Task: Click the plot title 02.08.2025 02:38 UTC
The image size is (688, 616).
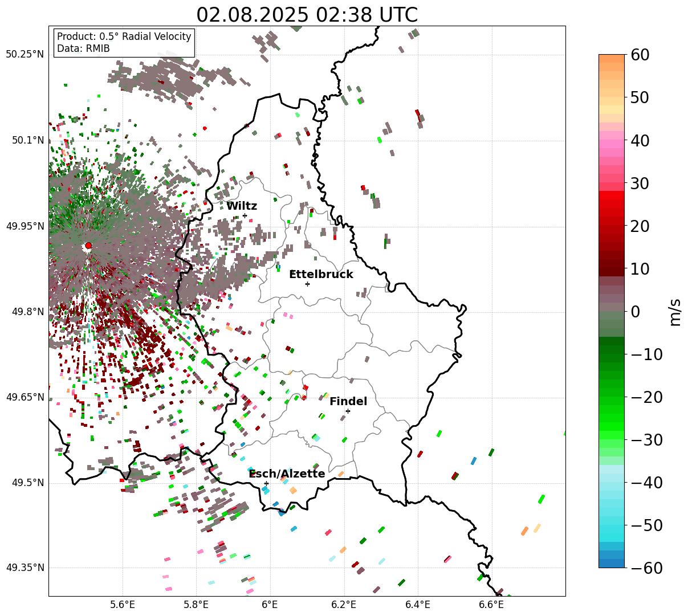Action: tap(307, 15)
